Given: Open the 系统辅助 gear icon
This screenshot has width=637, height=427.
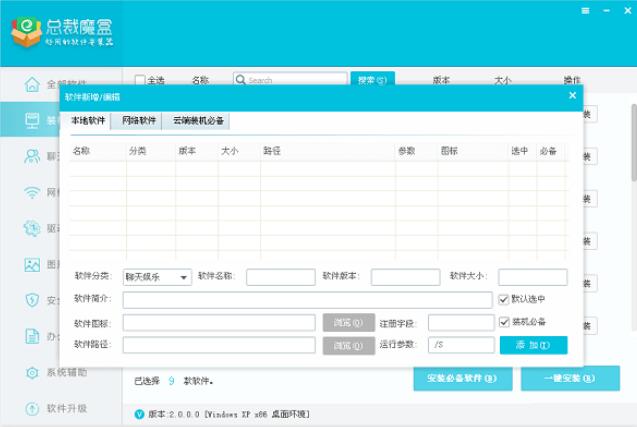Looking at the screenshot, I should tap(31, 372).
